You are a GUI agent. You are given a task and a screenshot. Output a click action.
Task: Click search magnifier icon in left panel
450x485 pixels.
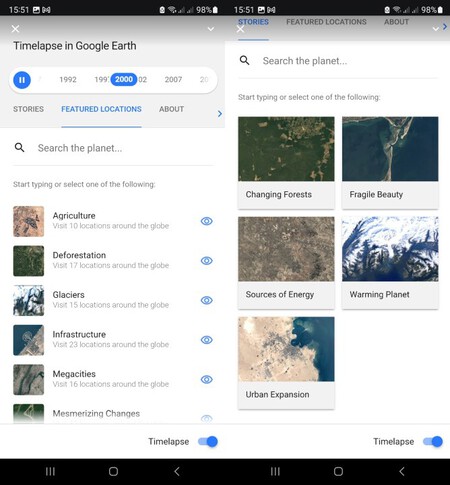20,148
